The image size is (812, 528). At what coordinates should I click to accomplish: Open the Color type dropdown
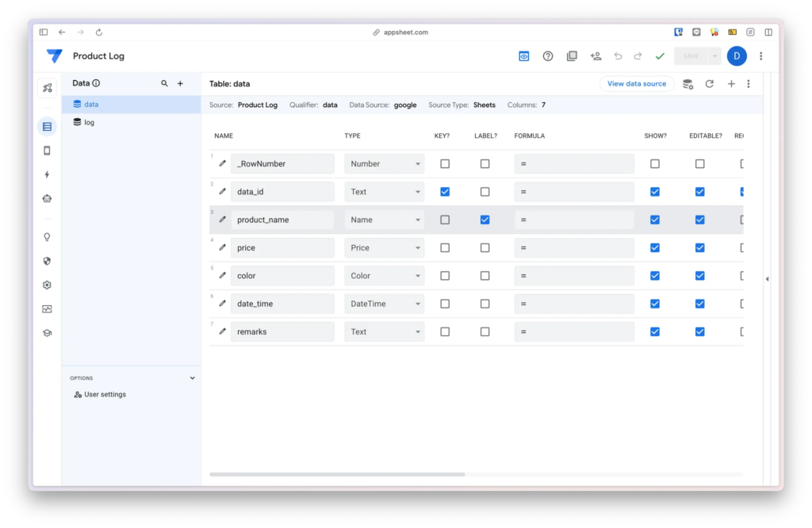point(385,275)
